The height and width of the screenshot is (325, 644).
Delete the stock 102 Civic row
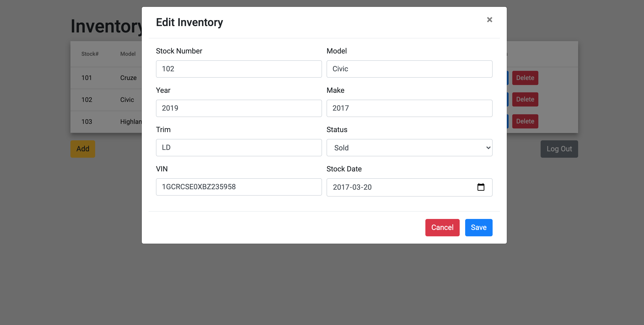tap(525, 99)
